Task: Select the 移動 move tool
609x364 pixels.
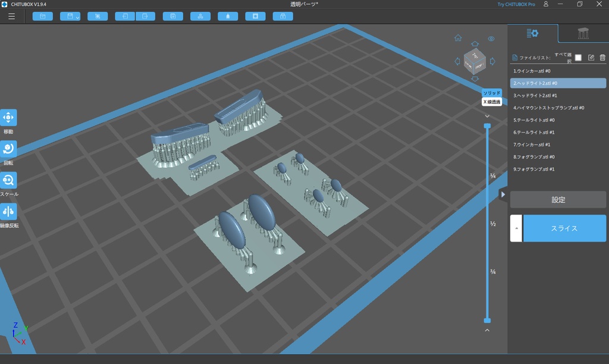Action: click(x=8, y=118)
